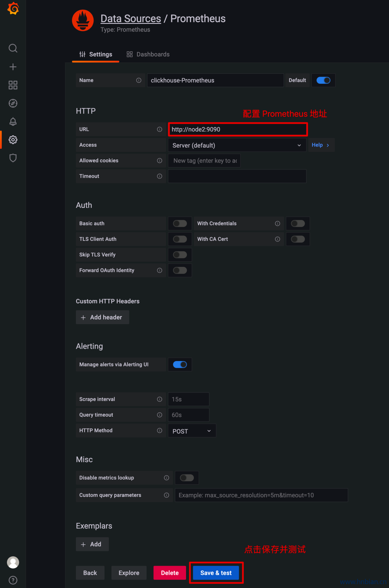Click the Search icon in sidebar
389x588 pixels.
[x=13, y=48]
